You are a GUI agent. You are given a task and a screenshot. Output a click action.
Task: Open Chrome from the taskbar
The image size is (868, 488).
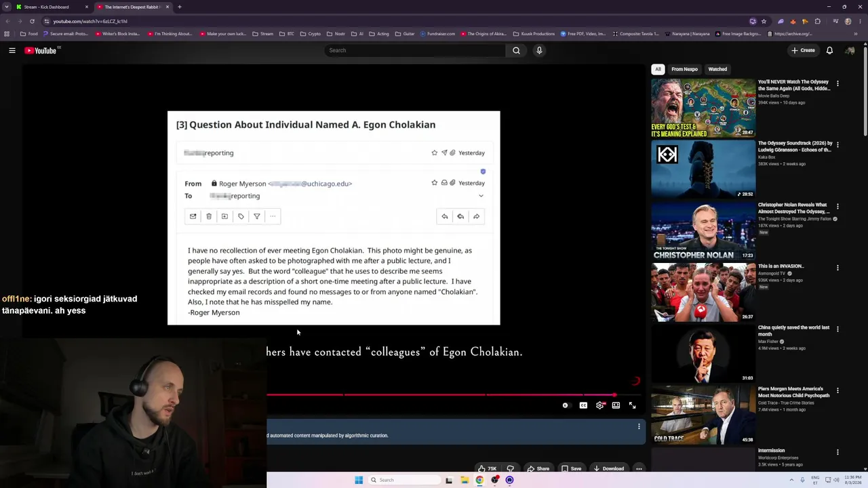pyautogui.click(x=479, y=480)
